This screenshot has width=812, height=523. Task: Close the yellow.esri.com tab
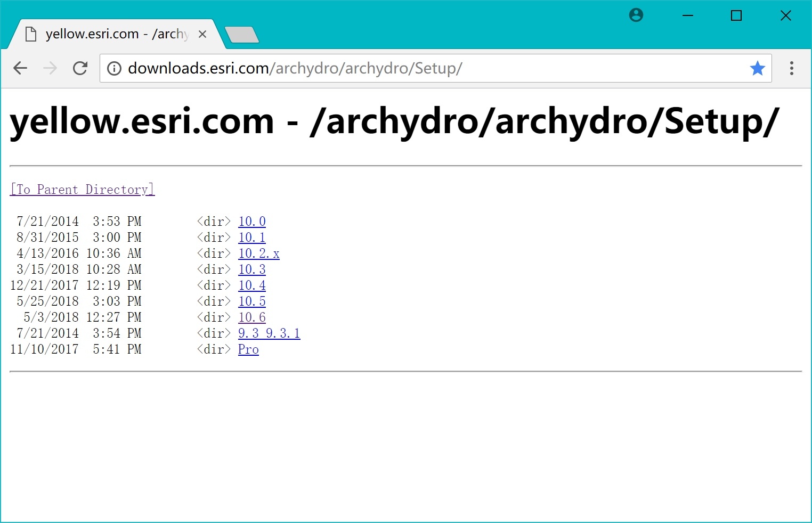(202, 34)
